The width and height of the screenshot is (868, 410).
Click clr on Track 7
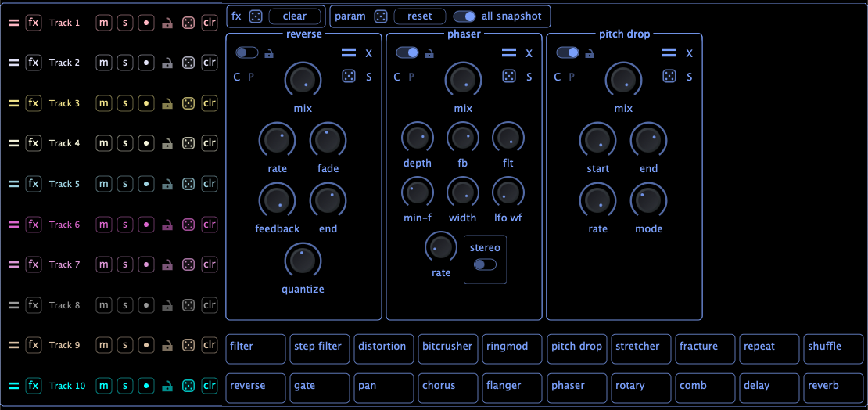(x=210, y=264)
